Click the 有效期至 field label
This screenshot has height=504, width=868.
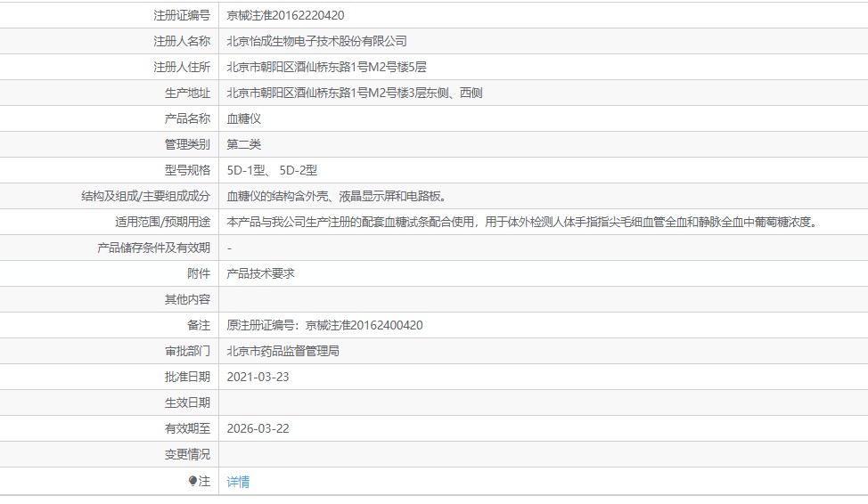coord(188,429)
